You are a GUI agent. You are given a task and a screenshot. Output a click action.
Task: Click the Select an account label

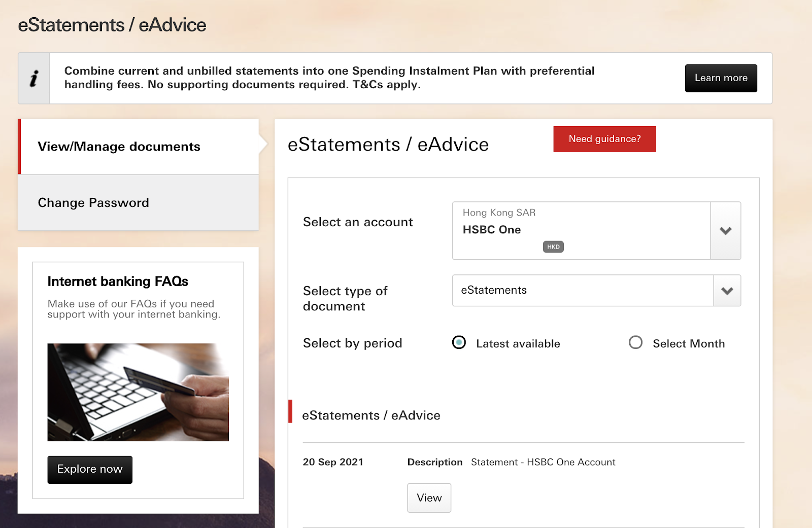tap(358, 222)
